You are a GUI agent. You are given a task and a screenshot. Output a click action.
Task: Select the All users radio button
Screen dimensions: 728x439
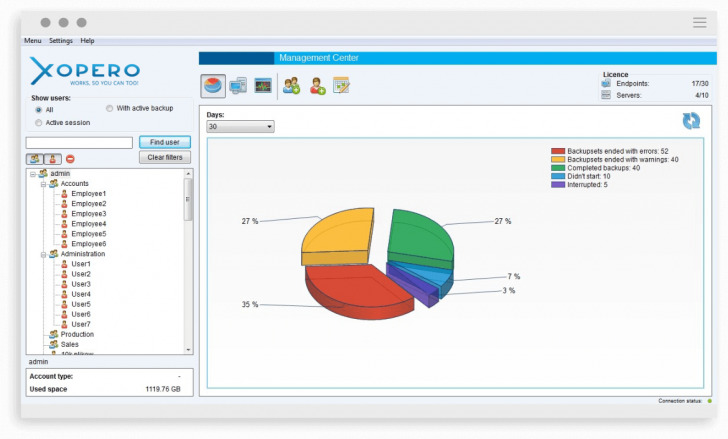(x=38, y=110)
